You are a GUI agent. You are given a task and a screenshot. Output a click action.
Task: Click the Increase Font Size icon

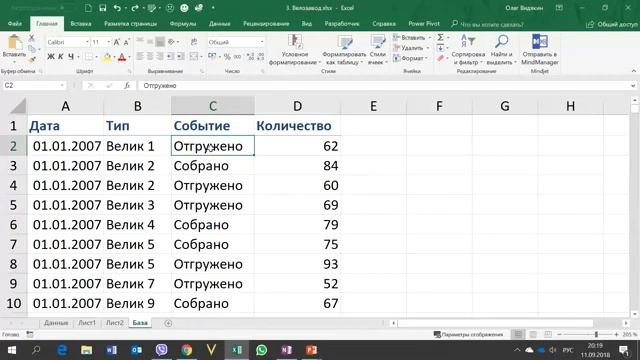coord(117,42)
